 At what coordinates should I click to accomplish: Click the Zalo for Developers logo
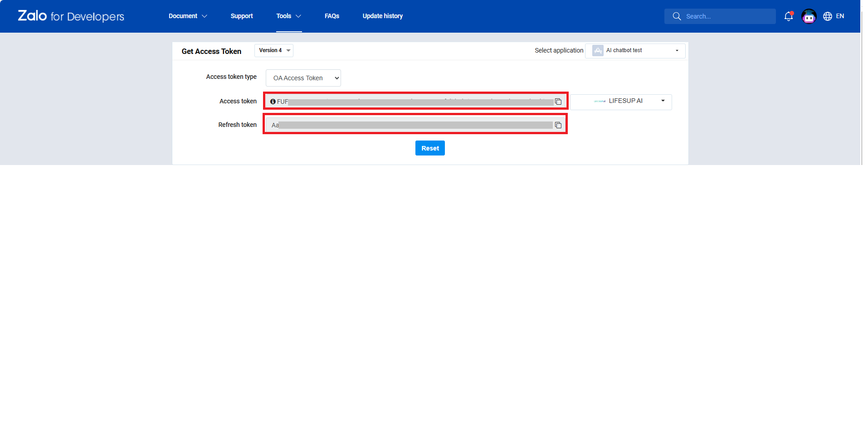pos(71,16)
